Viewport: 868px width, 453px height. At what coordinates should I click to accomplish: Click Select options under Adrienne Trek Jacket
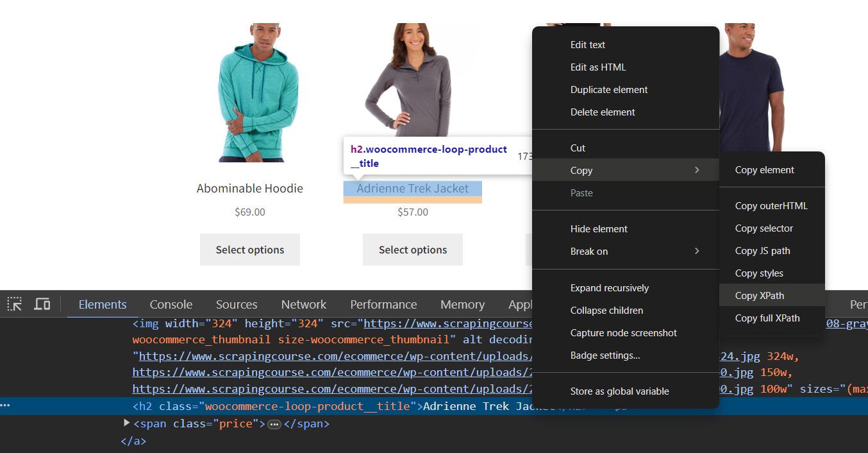413,250
